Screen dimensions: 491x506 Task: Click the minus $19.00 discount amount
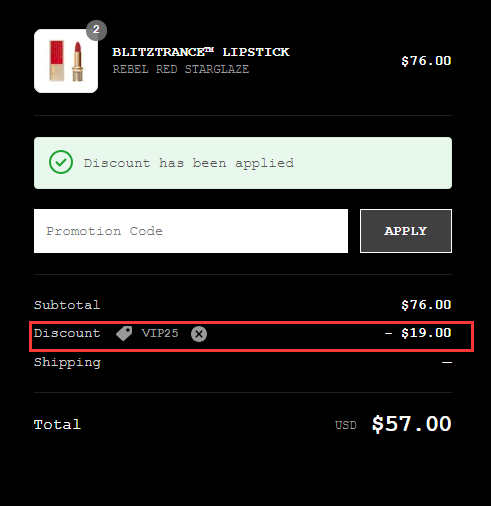click(418, 333)
